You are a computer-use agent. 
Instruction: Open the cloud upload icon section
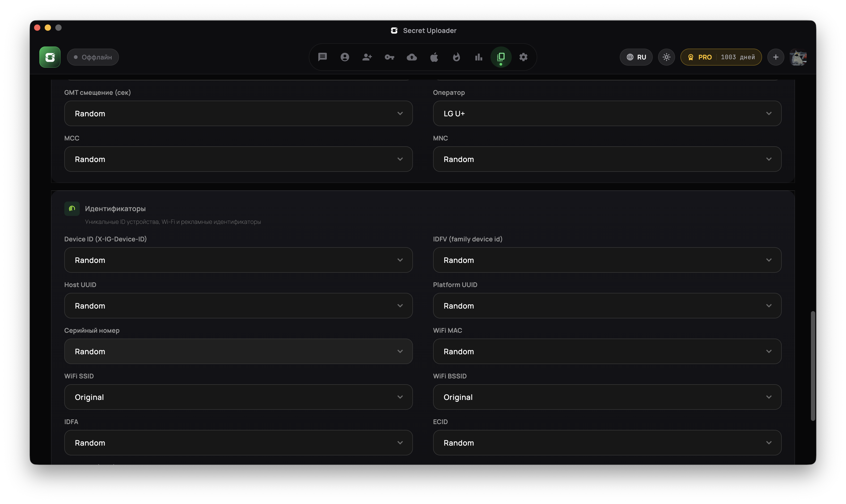click(412, 57)
